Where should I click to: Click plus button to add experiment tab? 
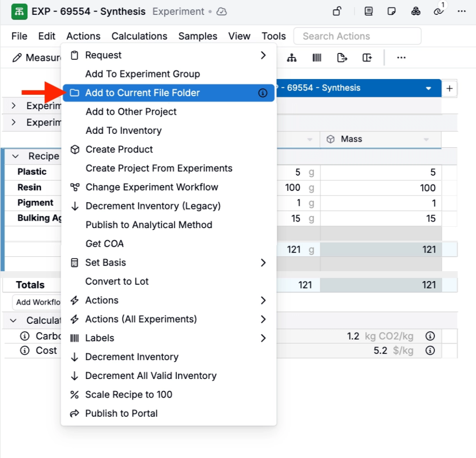pyautogui.click(x=450, y=89)
